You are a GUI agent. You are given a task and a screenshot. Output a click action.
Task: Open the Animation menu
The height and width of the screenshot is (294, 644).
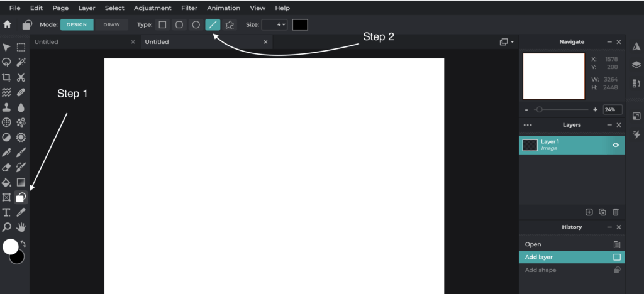(x=223, y=8)
